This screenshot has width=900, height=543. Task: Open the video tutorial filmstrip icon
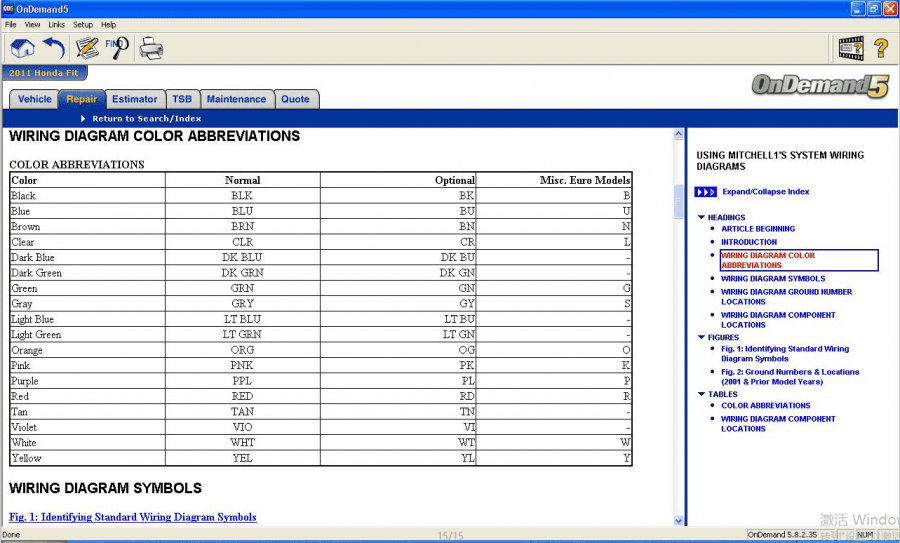(x=851, y=48)
